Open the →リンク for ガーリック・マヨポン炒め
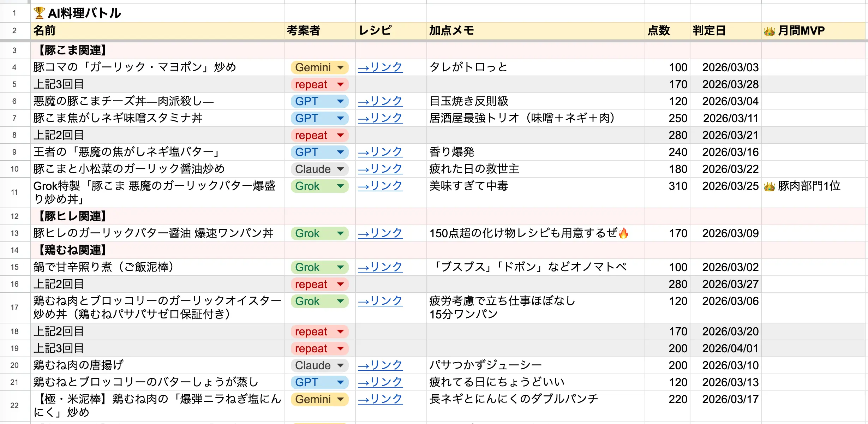The image size is (868, 424). pyautogui.click(x=379, y=67)
